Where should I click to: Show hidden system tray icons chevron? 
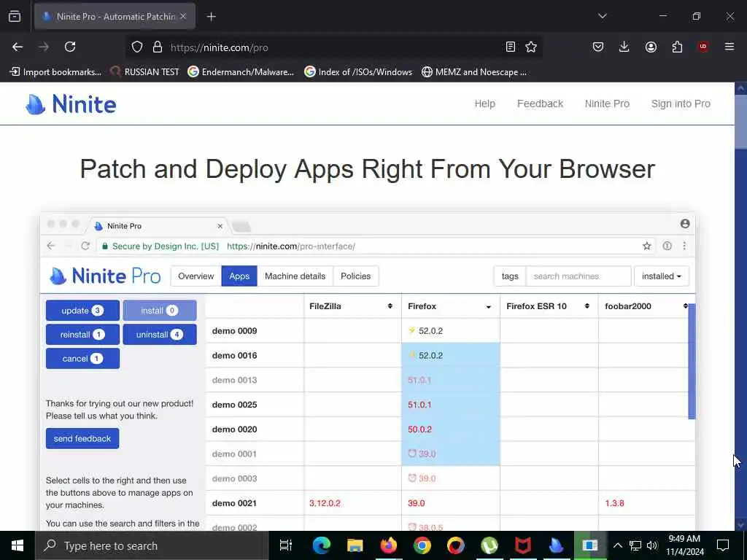tap(617, 545)
